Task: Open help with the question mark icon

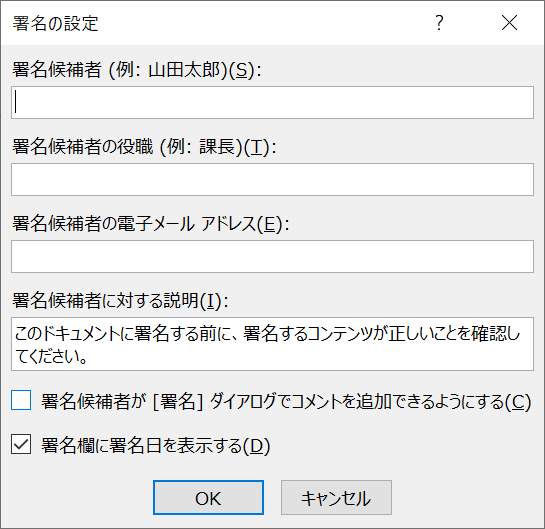Action: [x=439, y=23]
